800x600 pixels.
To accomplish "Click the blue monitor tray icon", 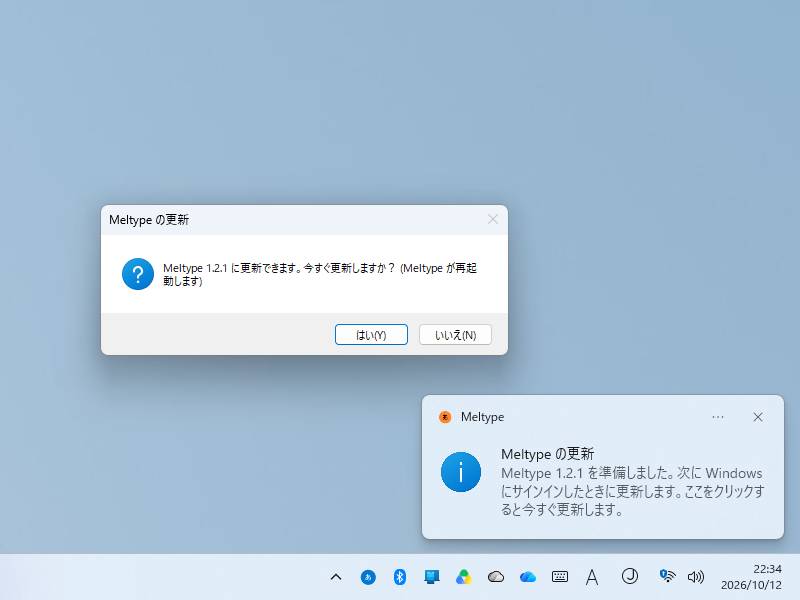I will click(x=432, y=577).
